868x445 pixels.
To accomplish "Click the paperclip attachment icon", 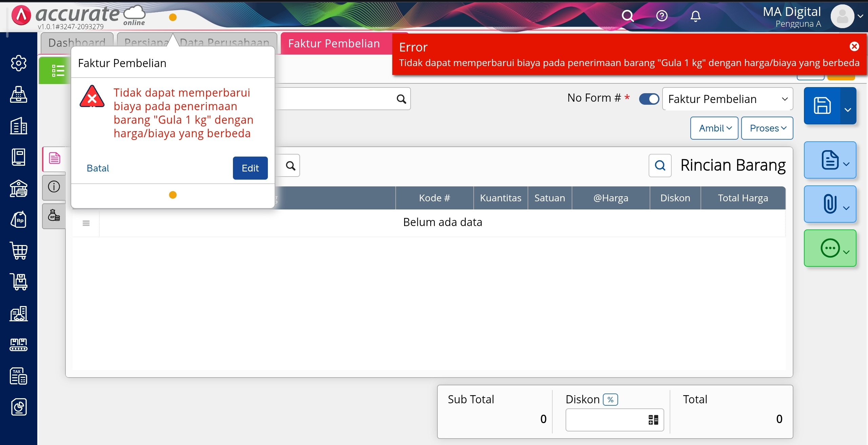I will (x=829, y=204).
